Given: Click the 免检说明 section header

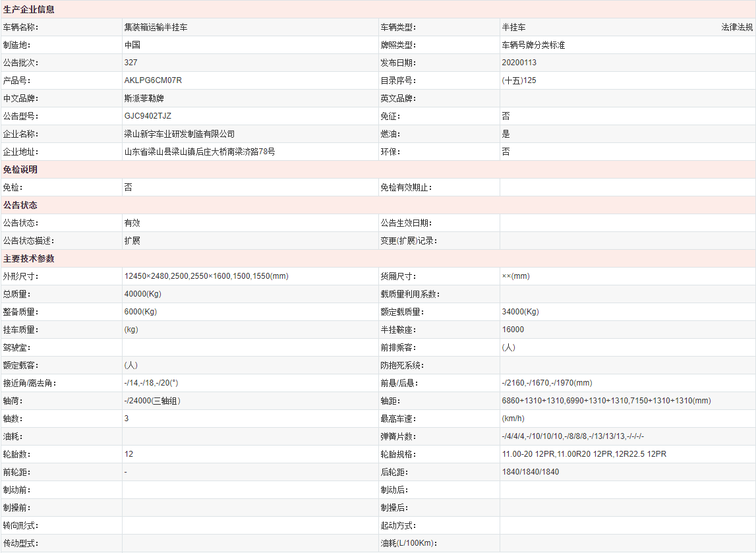Looking at the screenshot, I should click(20, 169).
